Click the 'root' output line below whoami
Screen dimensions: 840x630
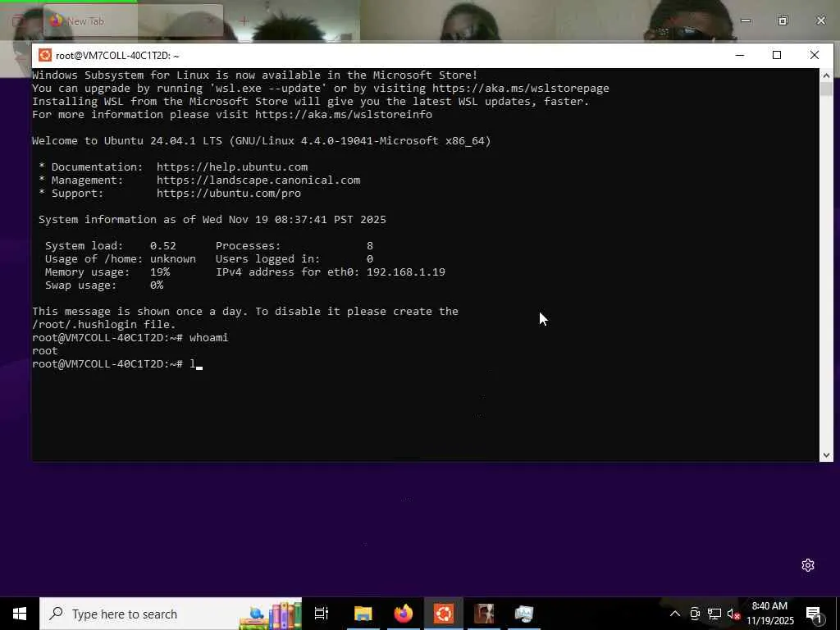(x=45, y=351)
